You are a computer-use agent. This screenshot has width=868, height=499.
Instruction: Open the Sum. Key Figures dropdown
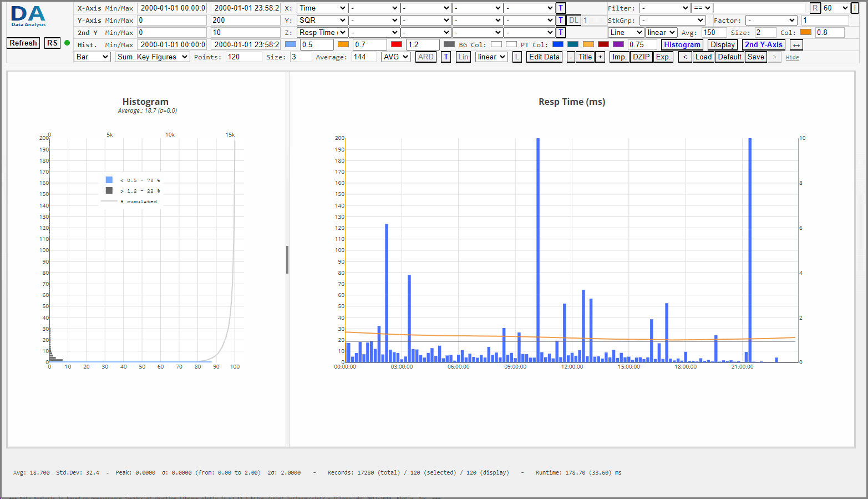(x=152, y=57)
